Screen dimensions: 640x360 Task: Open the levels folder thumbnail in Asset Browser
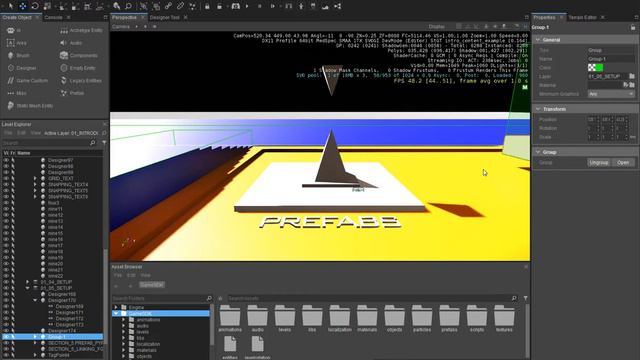pyautogui.click(x=284, y=318)
